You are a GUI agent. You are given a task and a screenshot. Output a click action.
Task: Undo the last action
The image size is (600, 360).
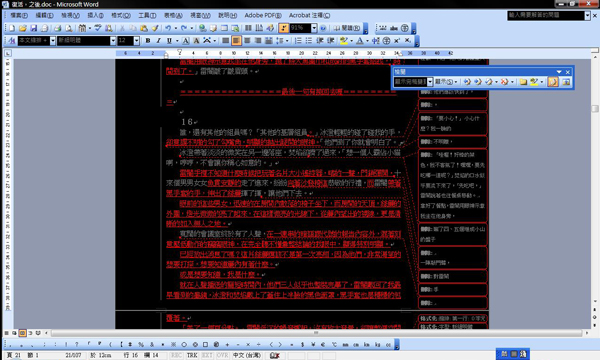[168, 28]
